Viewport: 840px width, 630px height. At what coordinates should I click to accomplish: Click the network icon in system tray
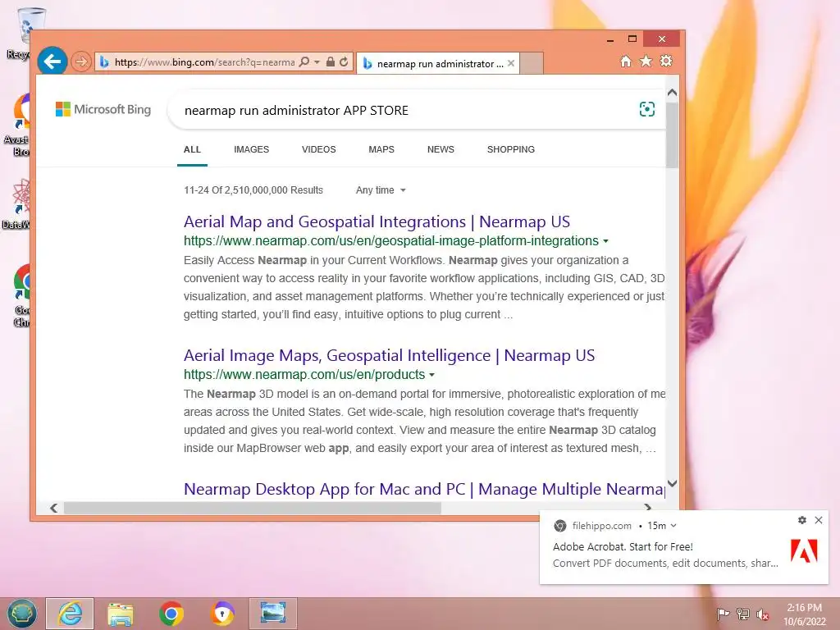743,614
